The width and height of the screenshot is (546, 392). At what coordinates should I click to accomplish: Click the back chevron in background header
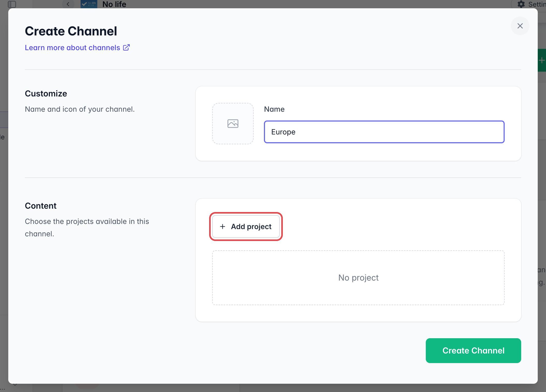[68, 4]
